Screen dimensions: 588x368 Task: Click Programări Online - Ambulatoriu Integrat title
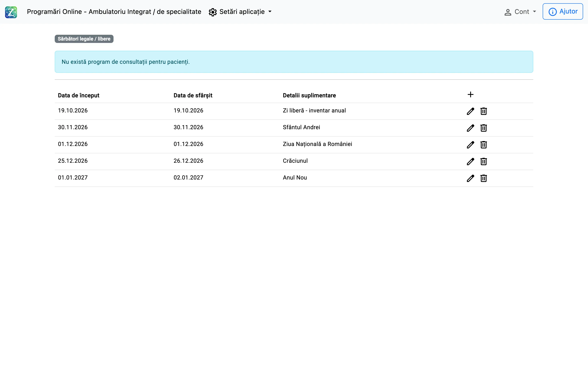114,12
